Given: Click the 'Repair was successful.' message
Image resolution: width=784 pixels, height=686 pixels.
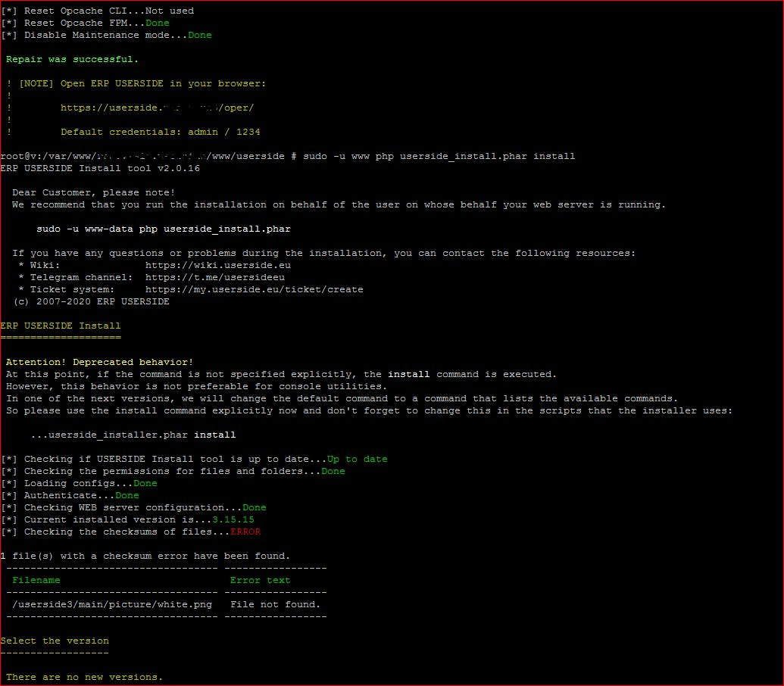Looking at the screenshot, I should click(72, 59).
